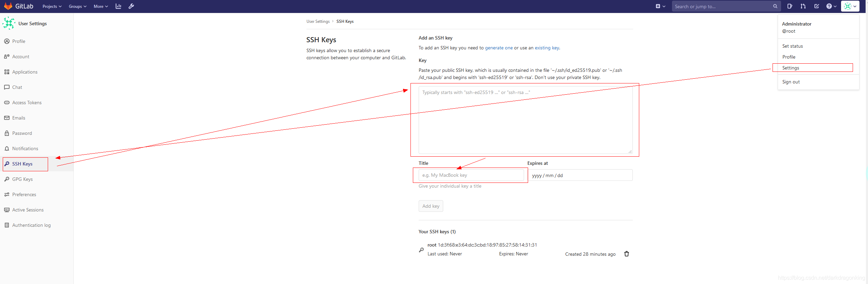
Task: Click 'Created 28 minutes ago' text
Action: 590,254
